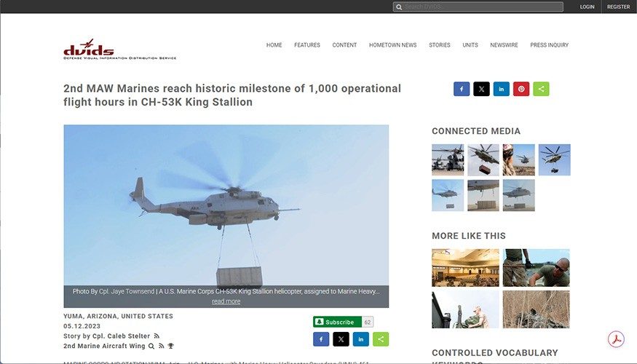637x364 pixels.
Task: Click trophy icon beside 2nd Marine Aircraft Wing
Action: [170, 347]
